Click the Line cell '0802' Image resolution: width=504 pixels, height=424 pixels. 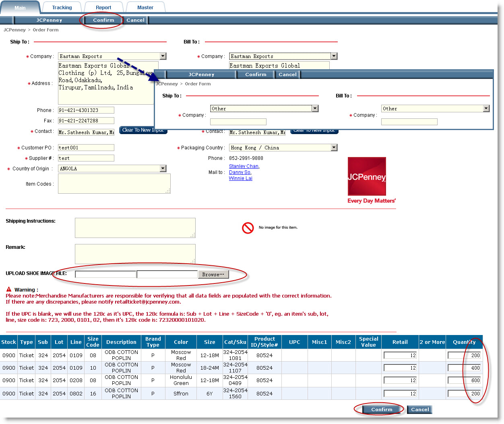click(76, 394)
